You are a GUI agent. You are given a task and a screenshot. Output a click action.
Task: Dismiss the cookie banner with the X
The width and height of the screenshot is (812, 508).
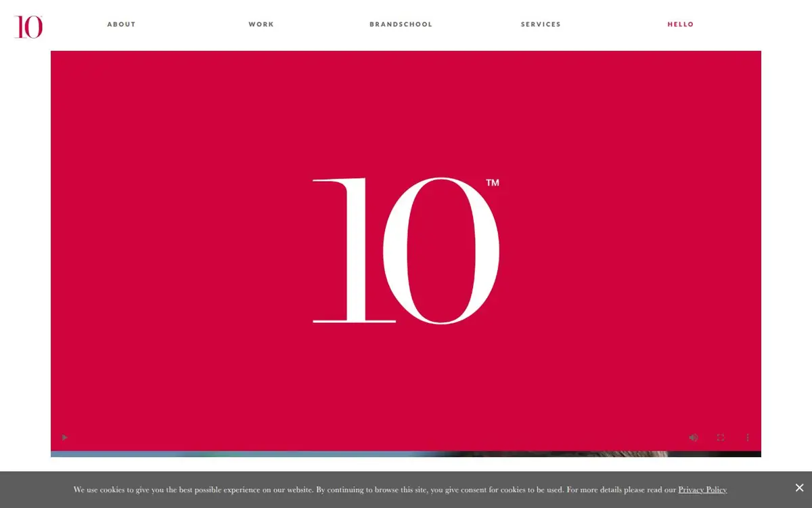coord(799,488)
